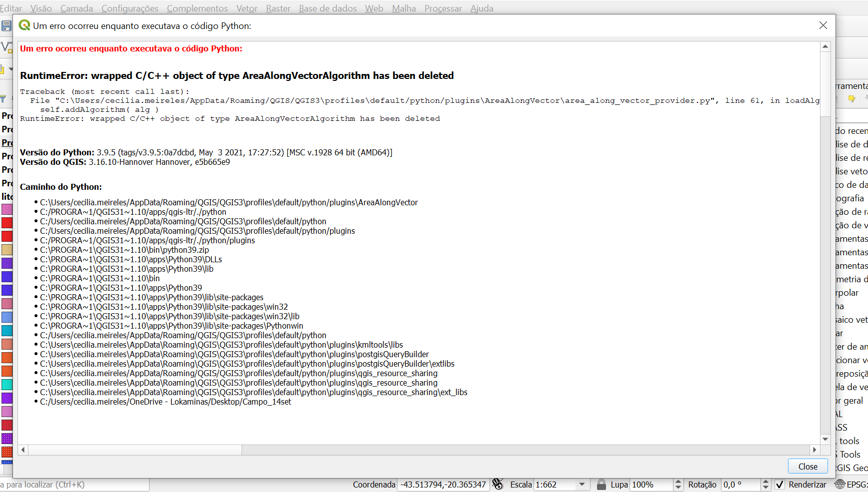This screenshot has height=492, width=868.
Task: Select a red color swatch from the left palette
Action: point(6,223)
